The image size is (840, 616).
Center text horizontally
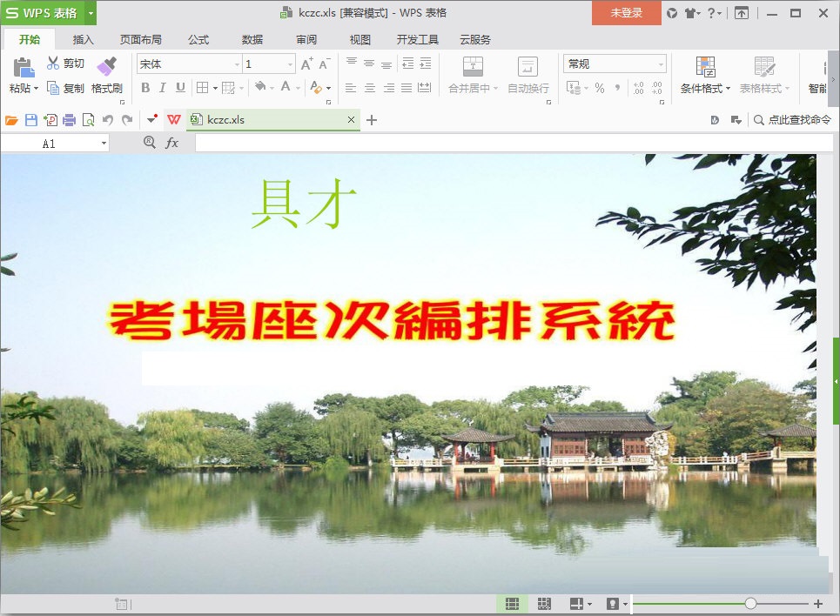[370, 87]
